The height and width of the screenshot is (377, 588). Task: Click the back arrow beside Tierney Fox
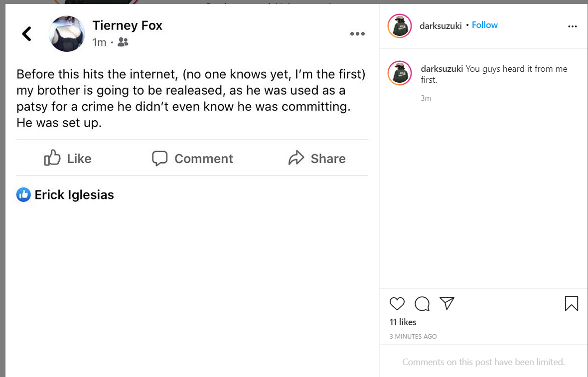tap(26, 34)
